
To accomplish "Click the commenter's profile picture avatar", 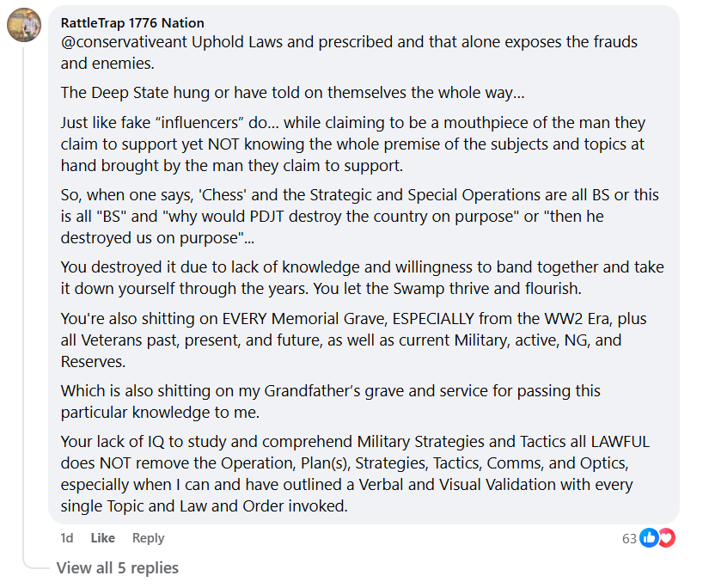I will point(25,26).
